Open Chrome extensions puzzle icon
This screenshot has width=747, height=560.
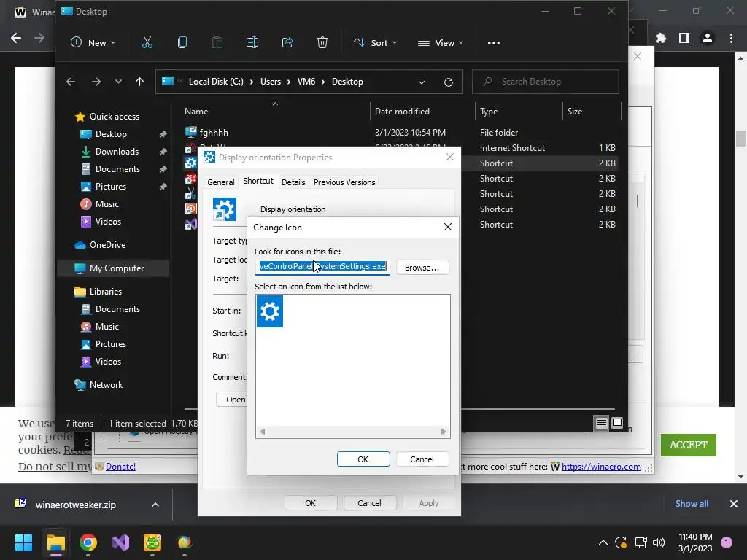(661, 38)
